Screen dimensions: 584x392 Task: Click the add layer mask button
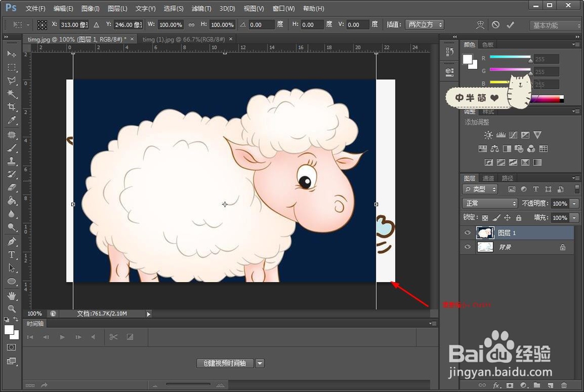pyautogui.click(x=509, y=385)
